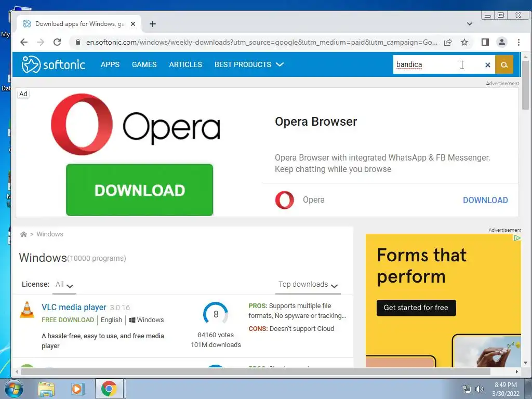Click Get started for free ad button
This screenshot has height=399, width=532.
click(x=416, y=308)
